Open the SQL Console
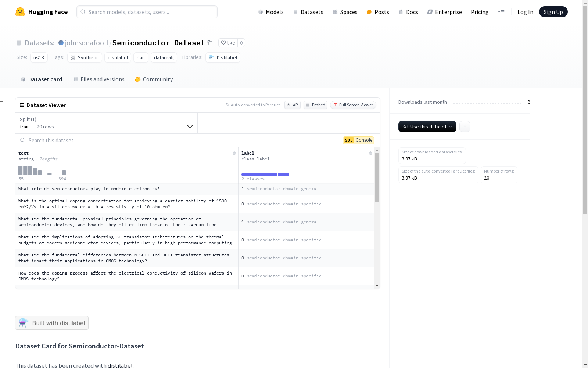 point(358,140)
